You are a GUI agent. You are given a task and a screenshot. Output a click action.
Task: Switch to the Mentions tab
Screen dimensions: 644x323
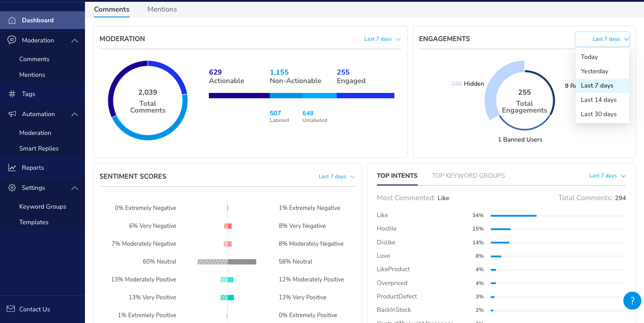162,9
